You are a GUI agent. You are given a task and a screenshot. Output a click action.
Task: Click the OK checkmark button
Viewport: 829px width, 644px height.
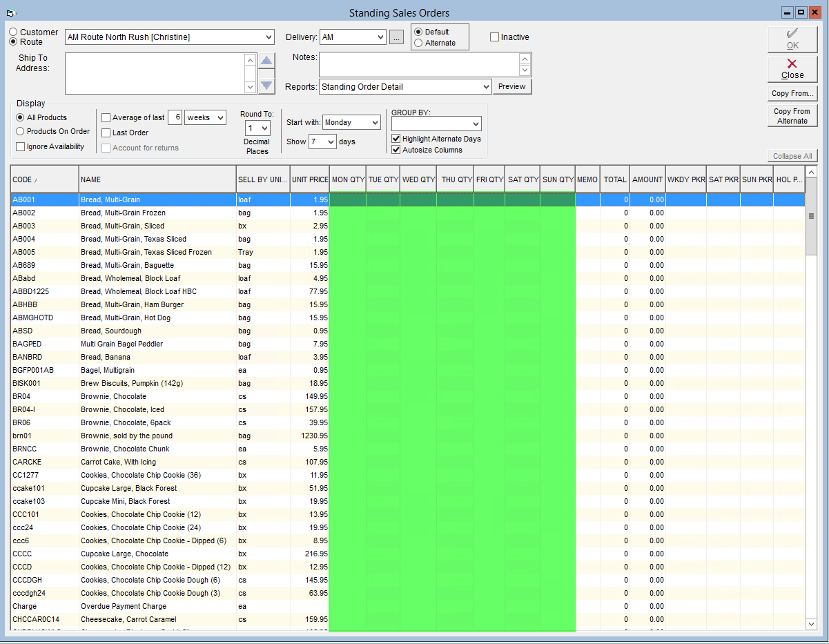[792, 39]
